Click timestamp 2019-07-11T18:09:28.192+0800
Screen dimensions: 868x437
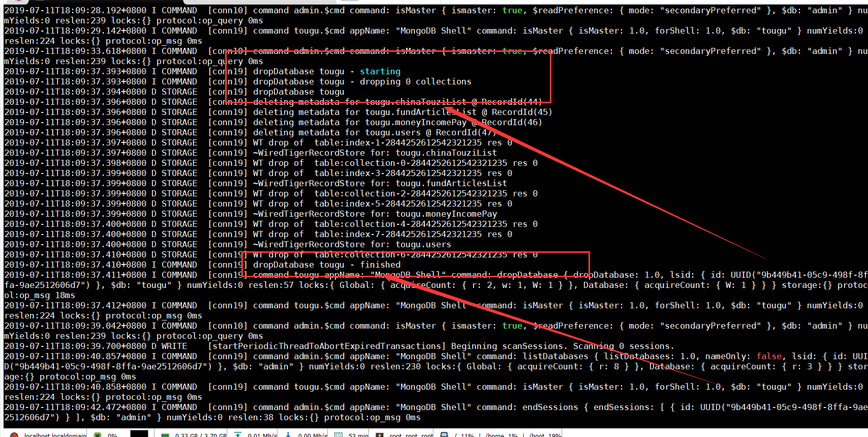click(75, 10)
